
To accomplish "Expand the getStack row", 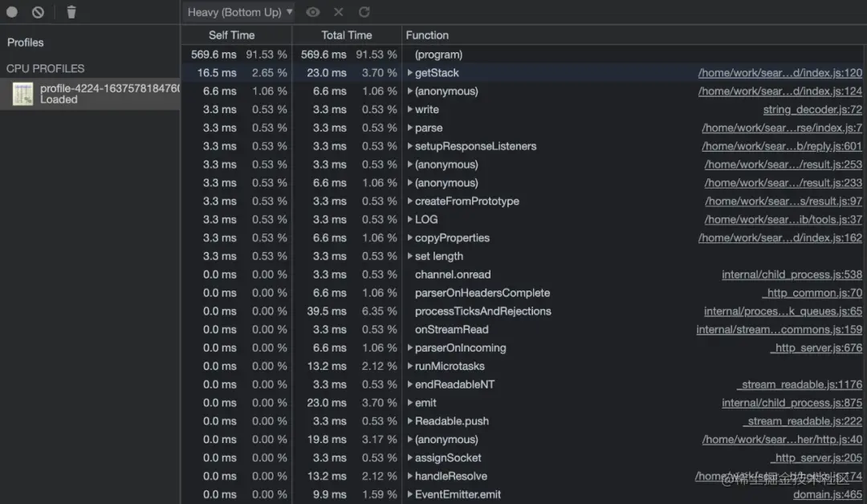I will tap(409, 72).
